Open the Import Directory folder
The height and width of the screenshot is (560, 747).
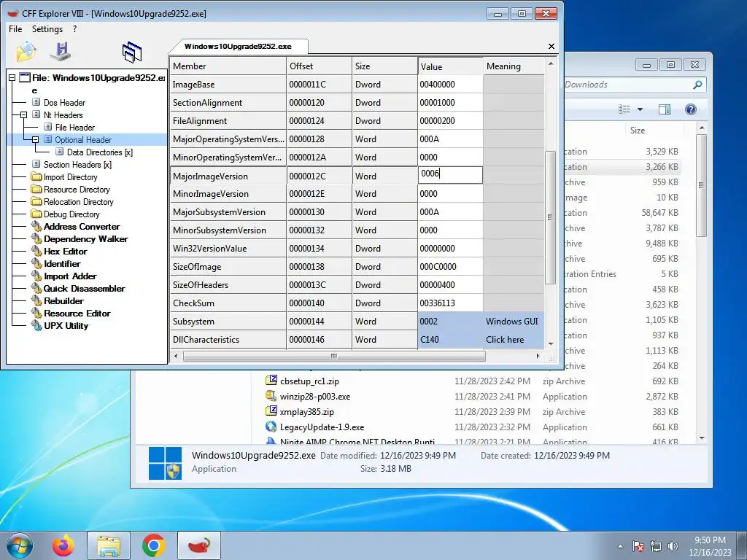point(71,176)
